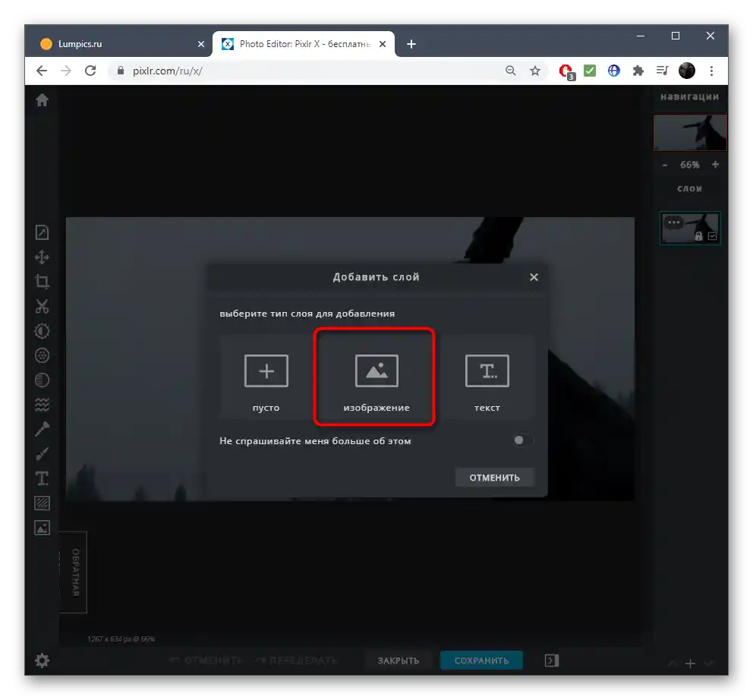Open the Adjust tool half-circle icon

42,331
